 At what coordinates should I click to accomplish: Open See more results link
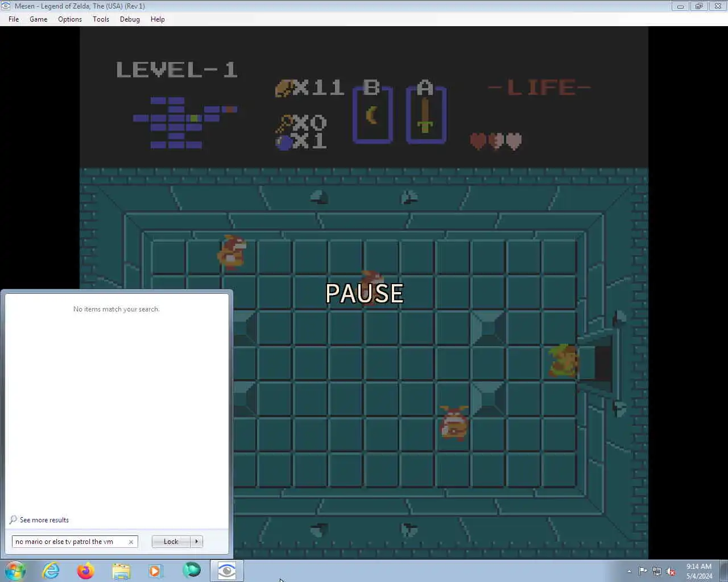coord(44,520)
